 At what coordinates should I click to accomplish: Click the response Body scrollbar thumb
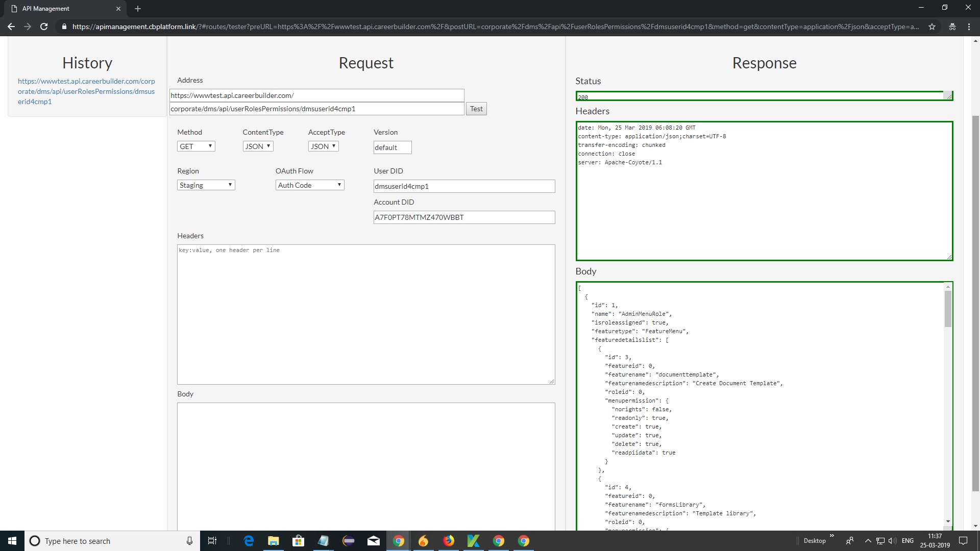pos(948,309)
